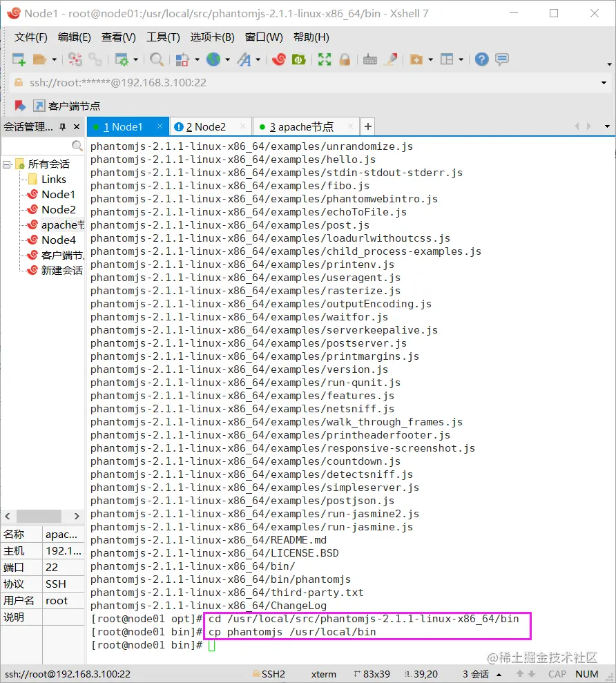The image size is (616, 683).
Task: Click the red Xshell swirl toolbar icon
Action: 279,59
